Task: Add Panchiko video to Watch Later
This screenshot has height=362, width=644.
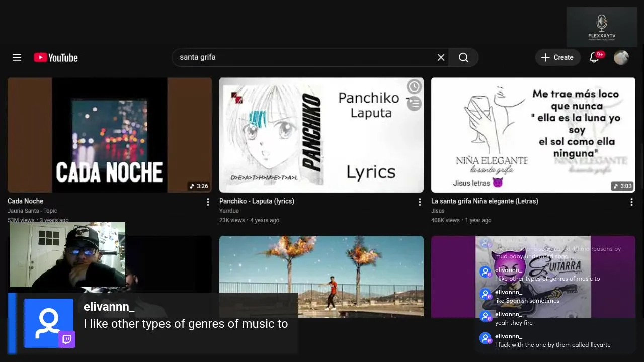Action: (414, 86)
